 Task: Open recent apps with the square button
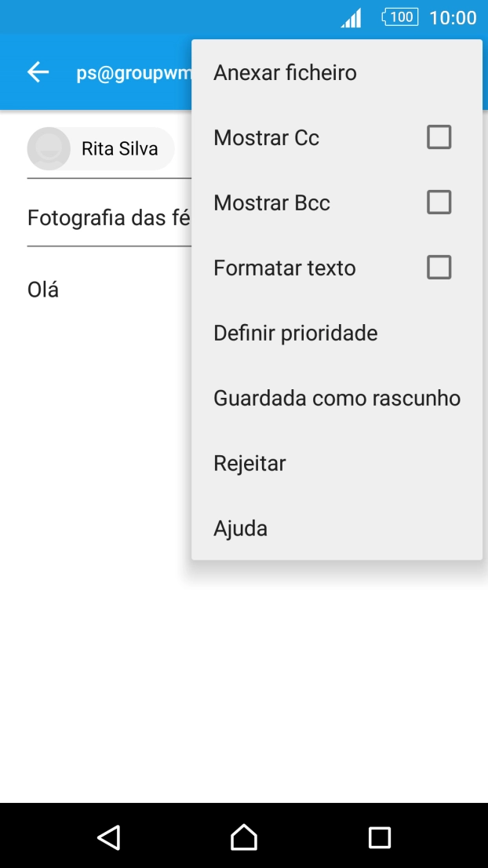[379, 837]
